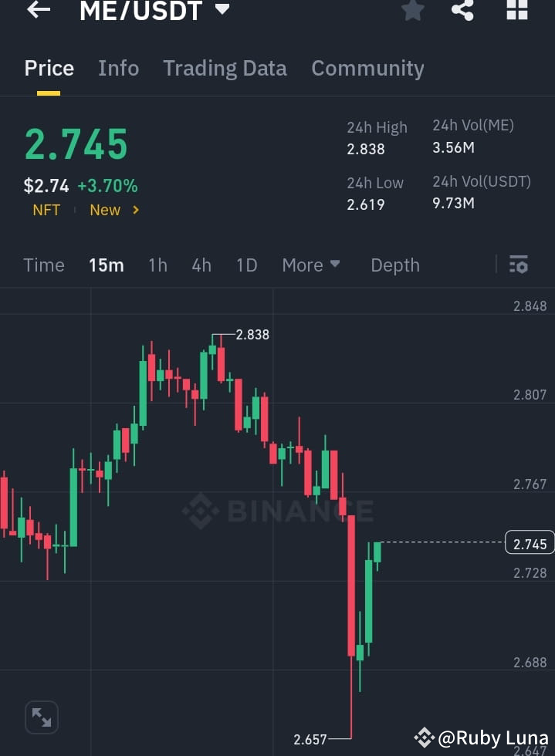The image size is (555, 756).
Task: Tap the back arrow
Action: coord(38,11)
